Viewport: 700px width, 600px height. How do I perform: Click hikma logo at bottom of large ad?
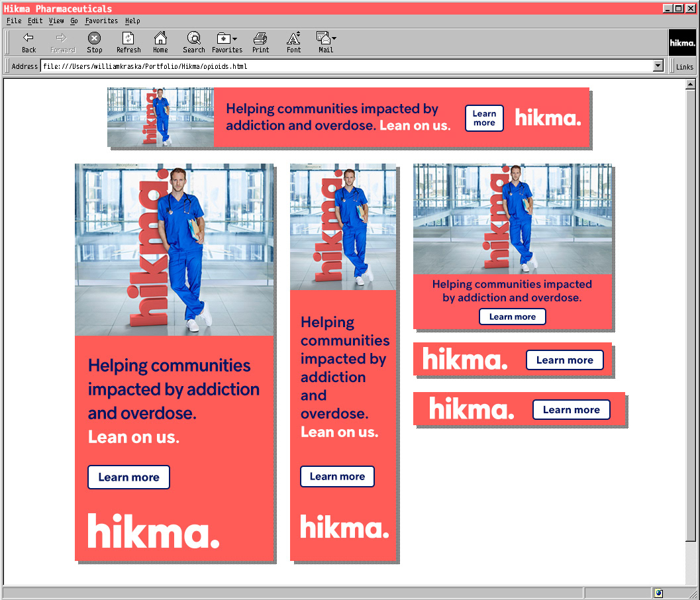[154, 530]
